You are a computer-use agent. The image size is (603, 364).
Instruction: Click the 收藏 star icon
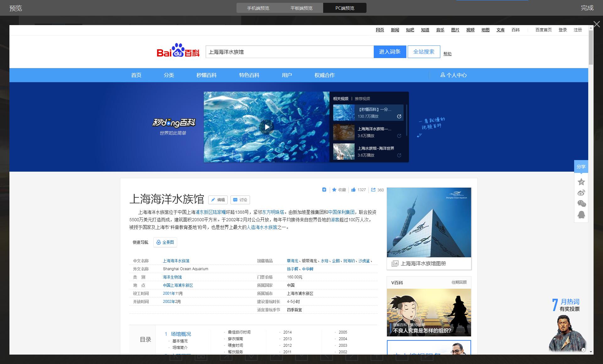[334, 190]
